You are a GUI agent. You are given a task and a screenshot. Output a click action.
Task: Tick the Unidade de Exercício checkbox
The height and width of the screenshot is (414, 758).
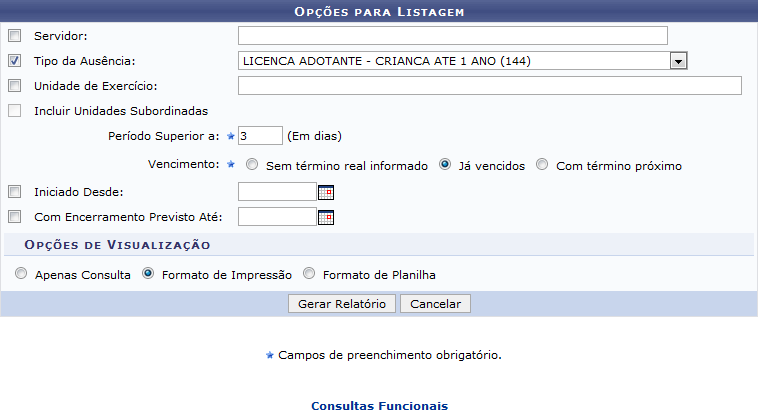point(14,86)
